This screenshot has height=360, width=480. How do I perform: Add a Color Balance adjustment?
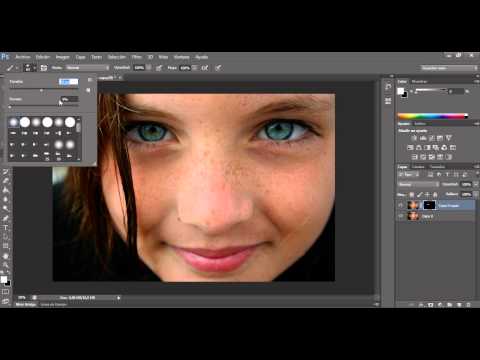click(x=419, y=147)
